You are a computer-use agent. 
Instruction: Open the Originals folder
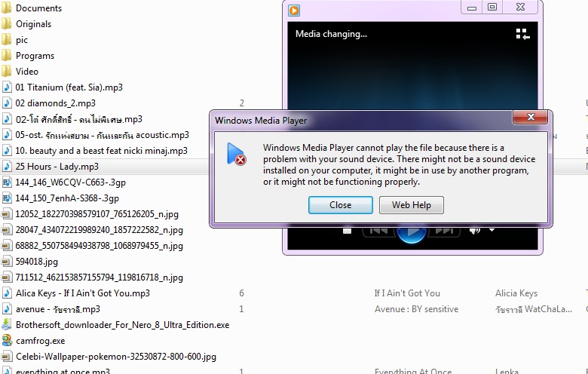click(6, 23)
